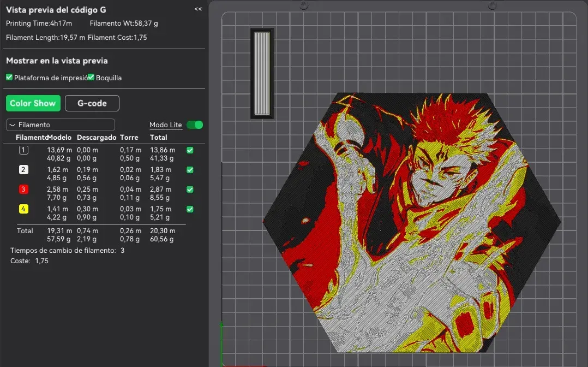Click the 19,31 m total model length
Screen dimensions: 588x367
click(59, 230)
